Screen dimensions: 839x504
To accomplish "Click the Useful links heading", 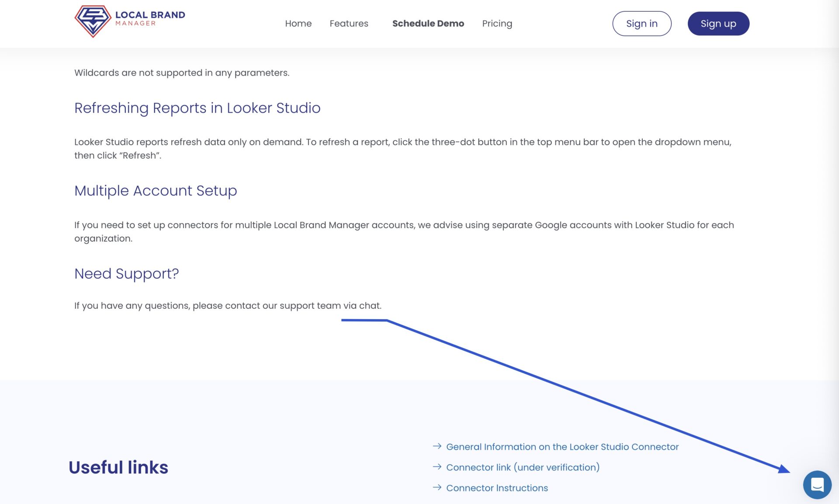I will click(118, 467).
